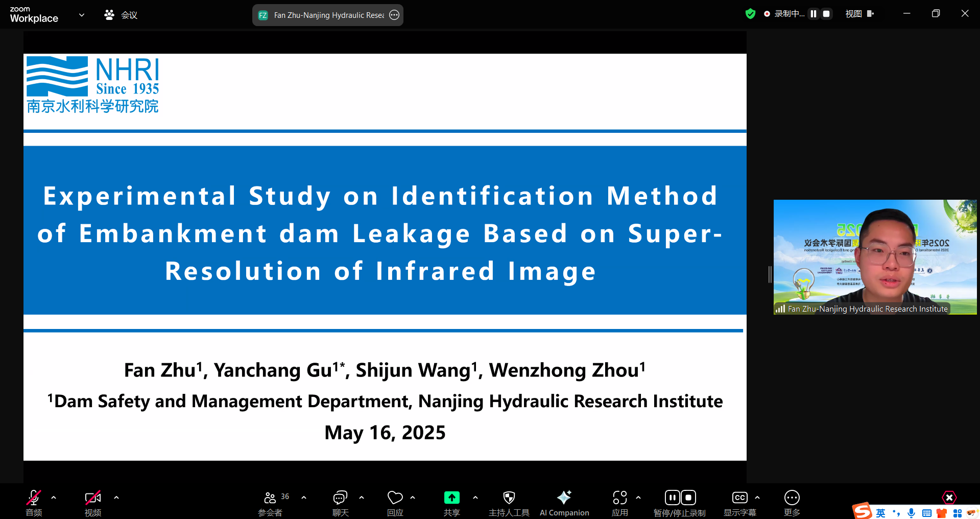Open the 视图 view menu
The width and height of the screenshot is (980, 519).
coord(853,14)
